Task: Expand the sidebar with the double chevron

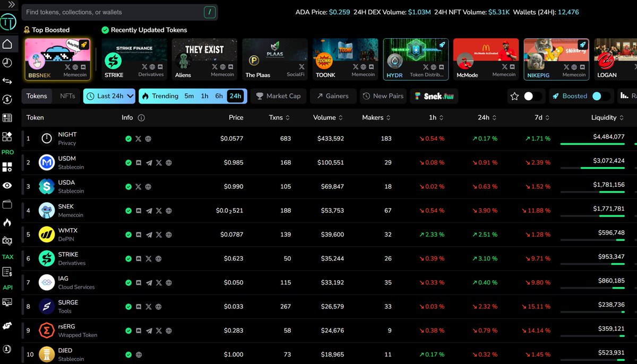Action: (x=11, y=4)
